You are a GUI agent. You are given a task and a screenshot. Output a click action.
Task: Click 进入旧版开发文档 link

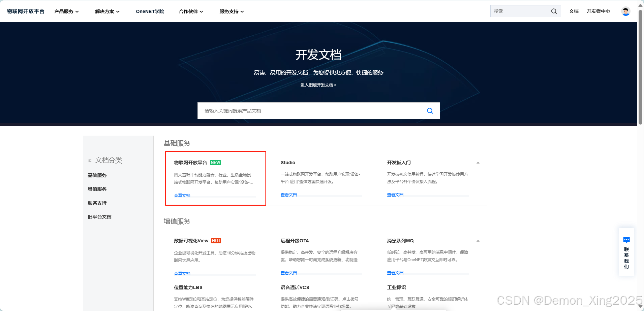(x=318, y=85)
